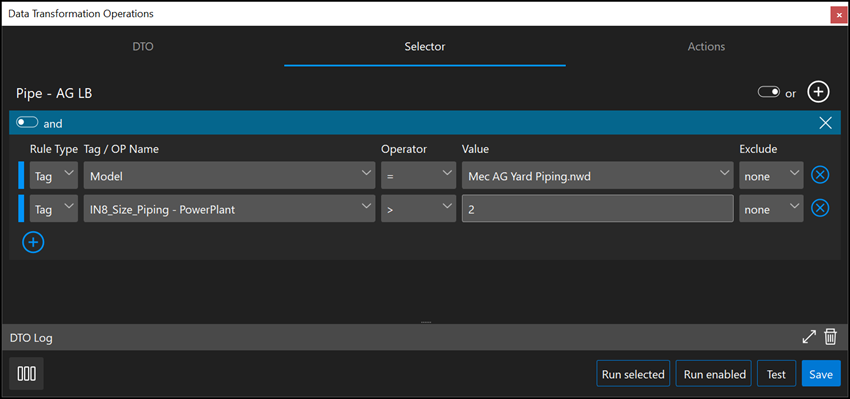Open the columns layout icon button
Image resolution: width=850 pixels, height=399 pixels.
click(x=27, y=374)
